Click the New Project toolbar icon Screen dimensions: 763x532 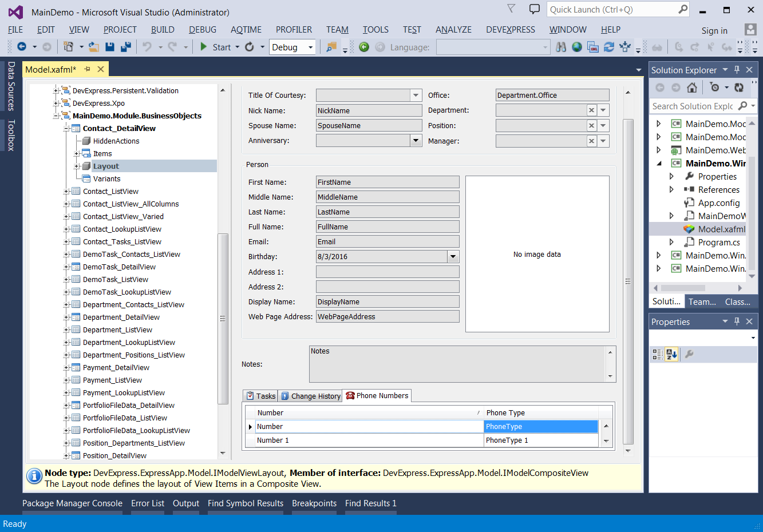pyautogui.click(x=69, y=46)
